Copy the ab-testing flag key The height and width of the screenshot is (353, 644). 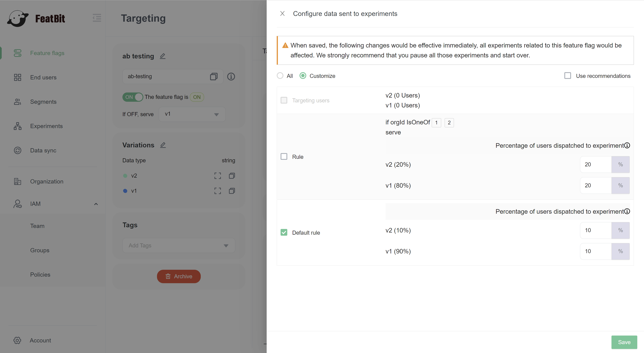coord(213,77)
